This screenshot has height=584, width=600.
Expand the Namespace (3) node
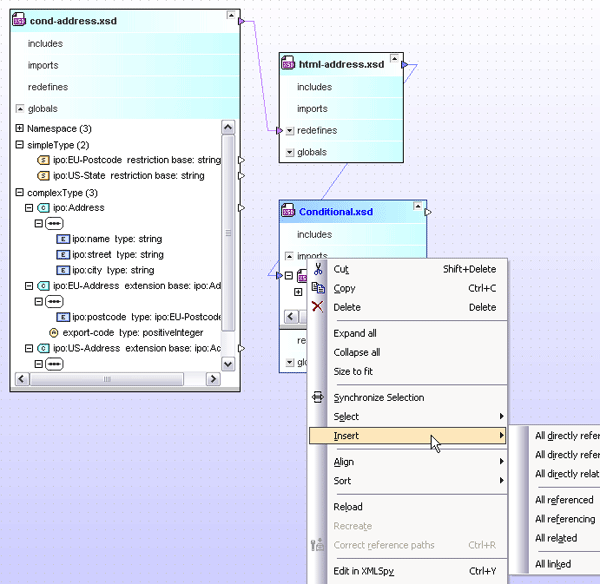[20, 129]
